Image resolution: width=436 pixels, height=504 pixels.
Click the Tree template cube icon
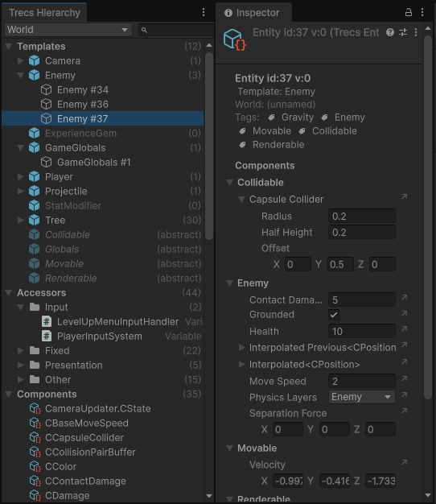coord(34,220)
